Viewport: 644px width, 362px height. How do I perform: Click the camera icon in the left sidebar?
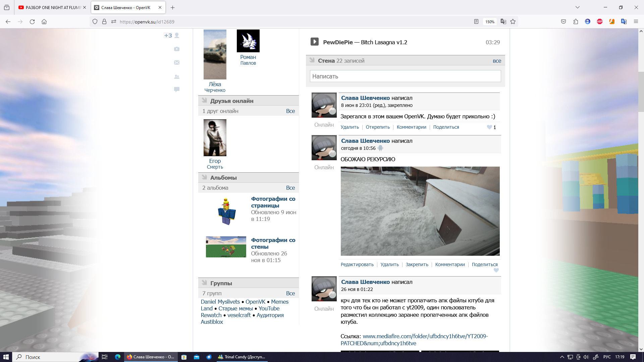[177, 49]
